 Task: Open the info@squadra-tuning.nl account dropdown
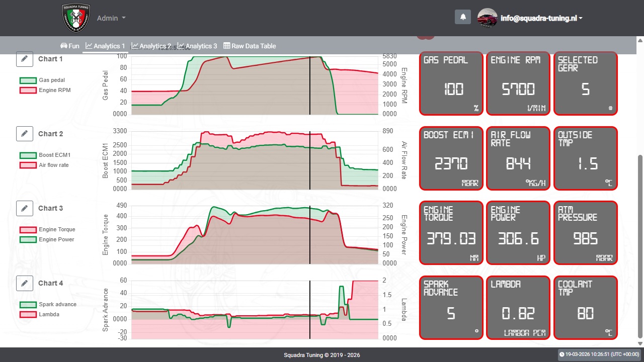pyautogui.click(x=541, y=18)
